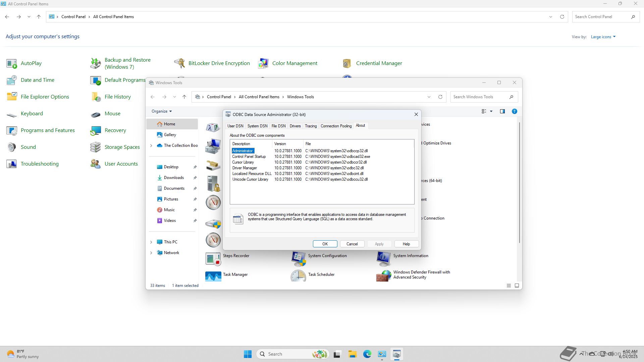Switch to the Connection Pooling tab
This screenshot has height=362, width=644.
[336, 126]
